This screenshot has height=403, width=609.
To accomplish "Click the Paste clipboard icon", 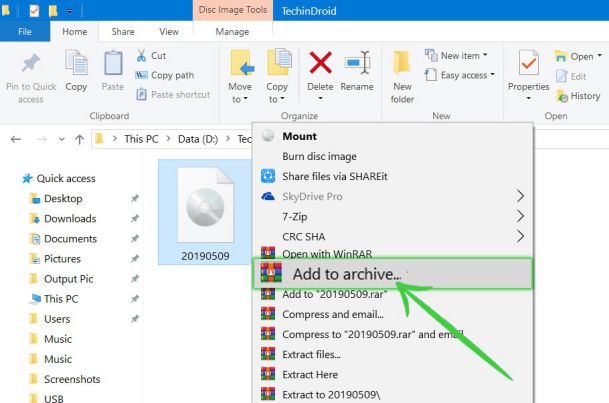I will 113,63.
